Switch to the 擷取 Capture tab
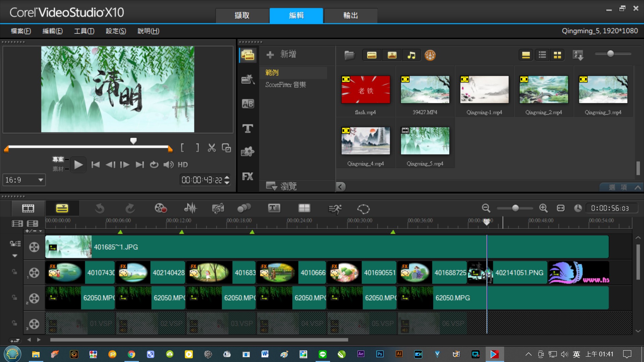644x362 pixels. 242,15
